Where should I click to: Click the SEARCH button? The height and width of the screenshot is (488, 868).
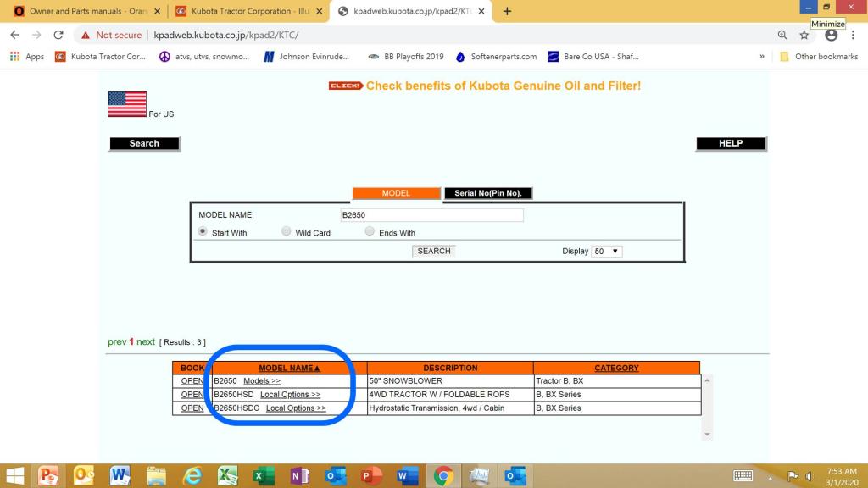click(x=434, y=251)
